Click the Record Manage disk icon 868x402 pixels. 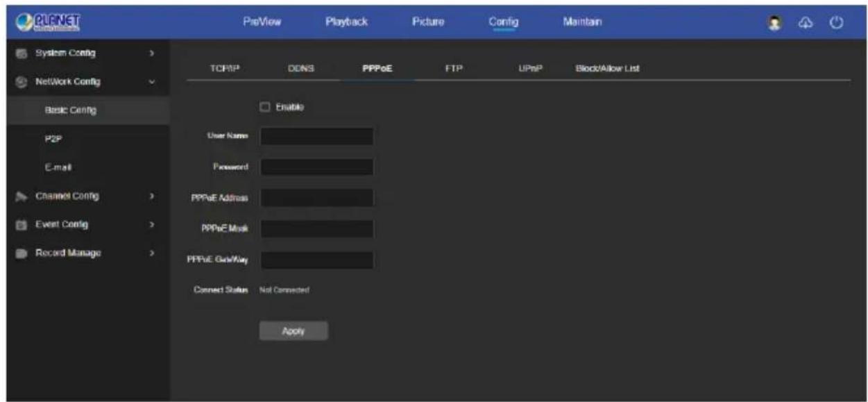coord(19,253)
